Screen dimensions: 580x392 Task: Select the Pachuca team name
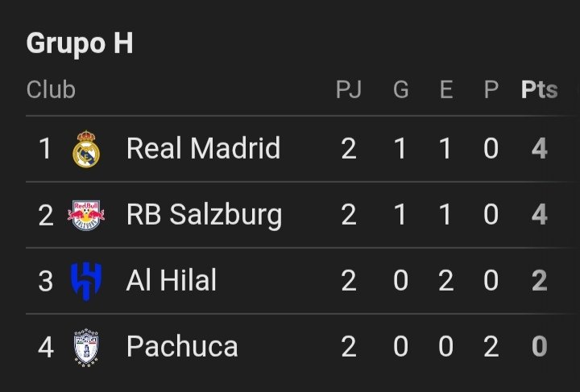[x=182, y=346]
